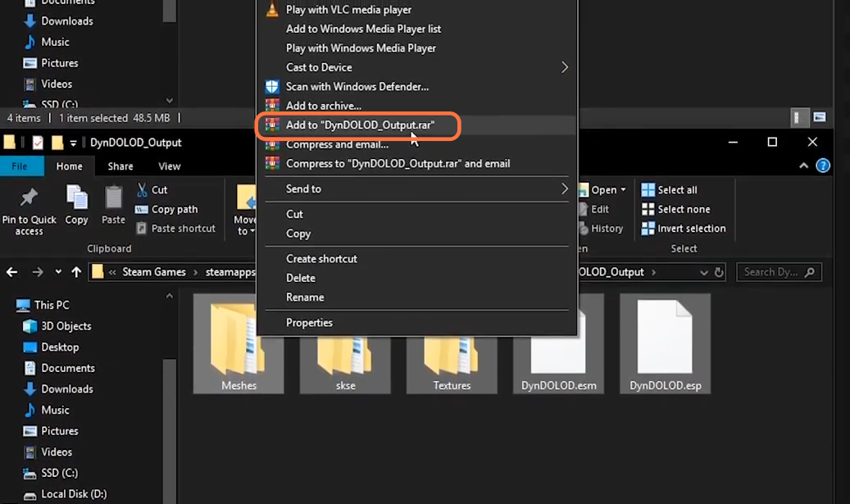The image size is (850, 504).
Task: Open the blue Help question icon
Action: pos(823,166)
